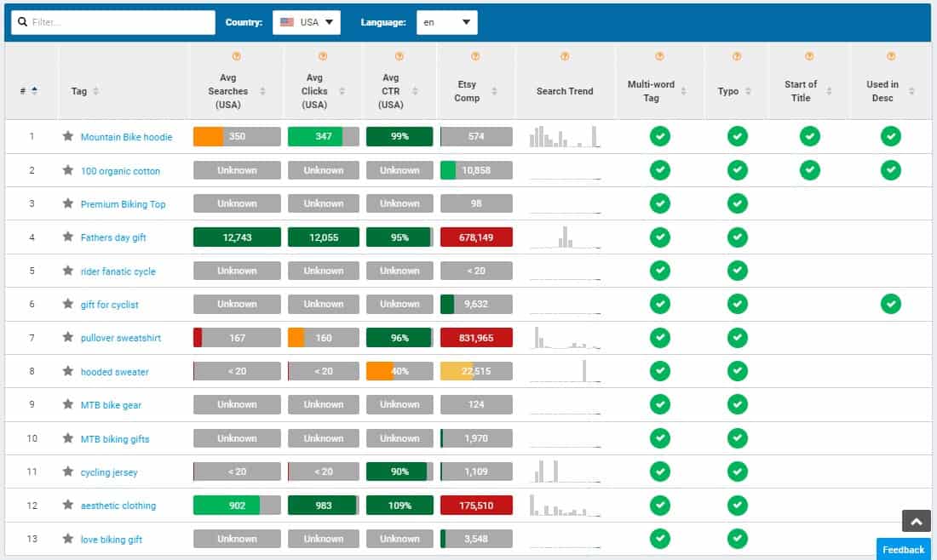Click the star icon beside Mountain Bike hoodie
The image size is (937, 560).
click(68, 136)
